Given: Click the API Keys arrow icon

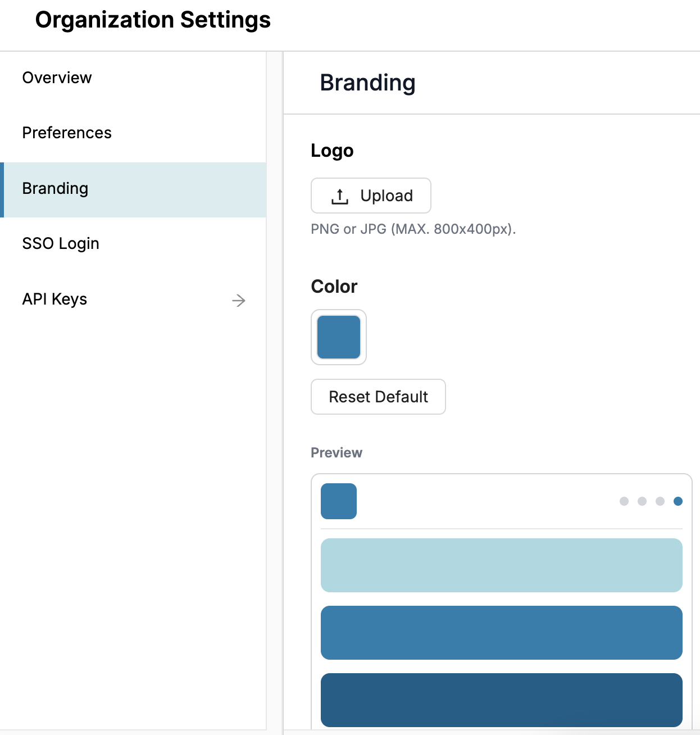Looking at the screenshot, I should (x=239, y=301).
